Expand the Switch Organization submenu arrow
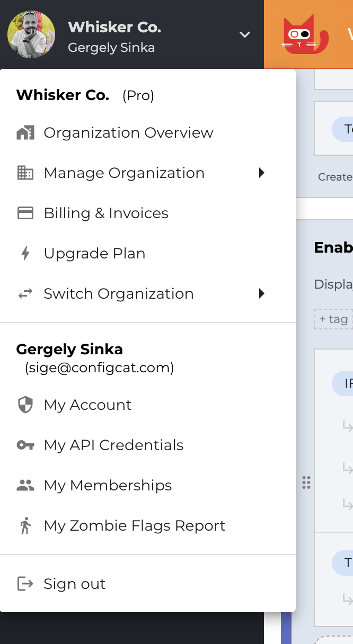The width and height of the screenshot is (353, 644). (261, 293)
